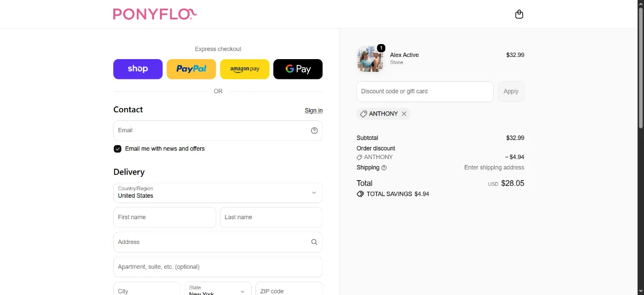This screenshot has width=644, height=295.
Task: Focus the First name field
Action: pyautogui.click(x=165, y=217)
